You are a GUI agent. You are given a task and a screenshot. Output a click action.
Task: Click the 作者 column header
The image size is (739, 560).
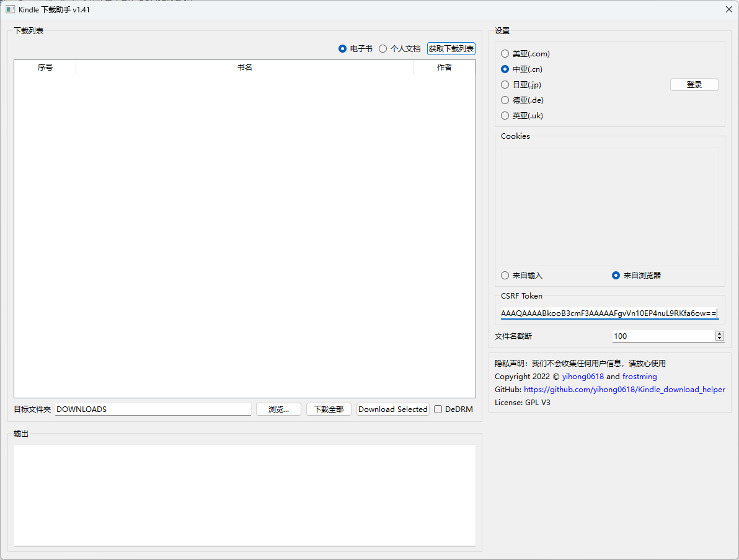(x=444, y=68)
